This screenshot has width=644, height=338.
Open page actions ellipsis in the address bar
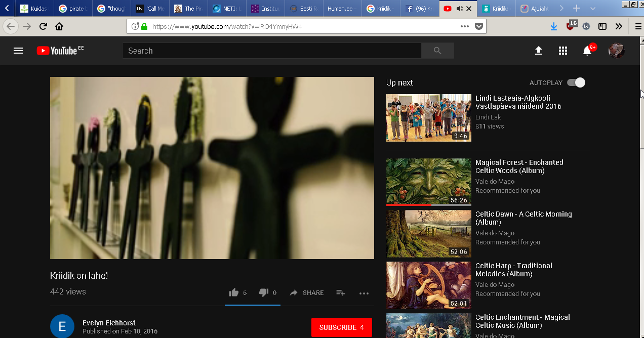click(x=465, y=26)
